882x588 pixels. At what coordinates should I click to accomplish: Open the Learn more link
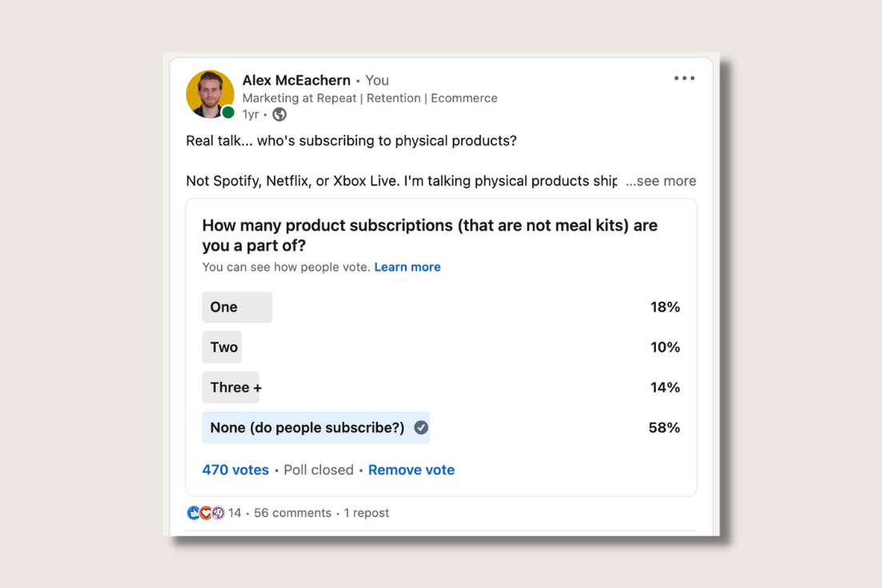click(x=407, y=267)
